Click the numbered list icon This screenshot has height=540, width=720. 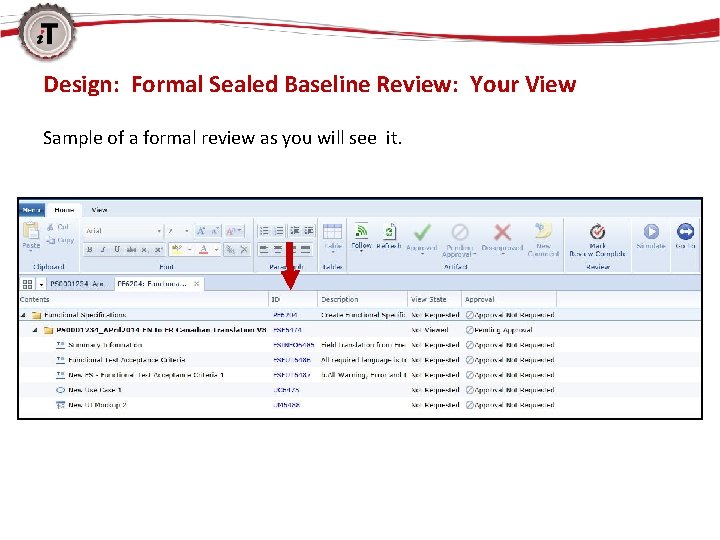pos(279,231)
